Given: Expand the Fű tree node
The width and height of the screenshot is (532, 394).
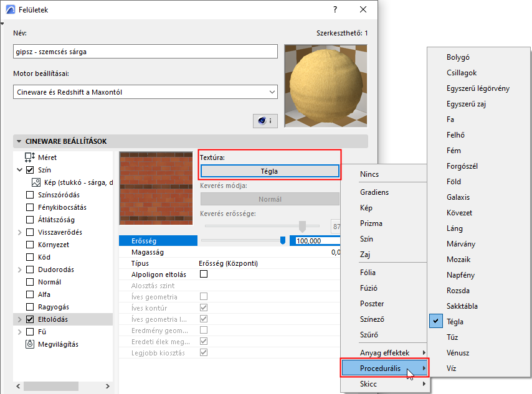Looking at the screenshot, I should pos(20,332).
